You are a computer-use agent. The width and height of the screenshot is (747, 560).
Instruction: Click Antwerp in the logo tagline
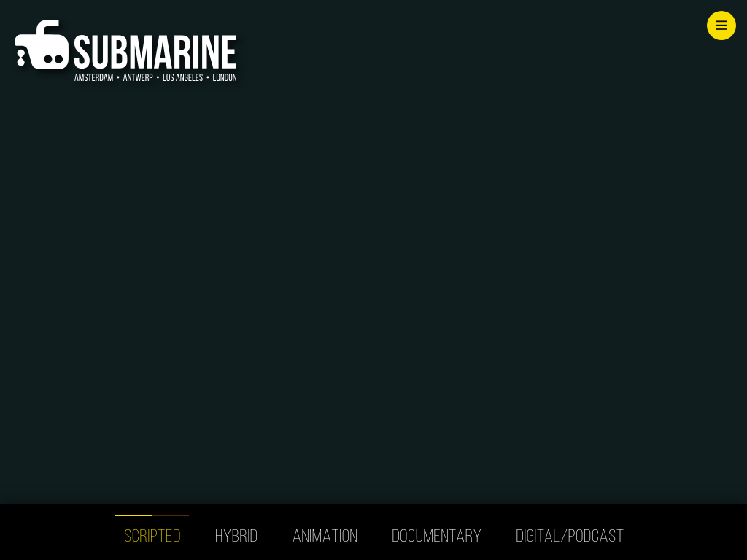138,77
